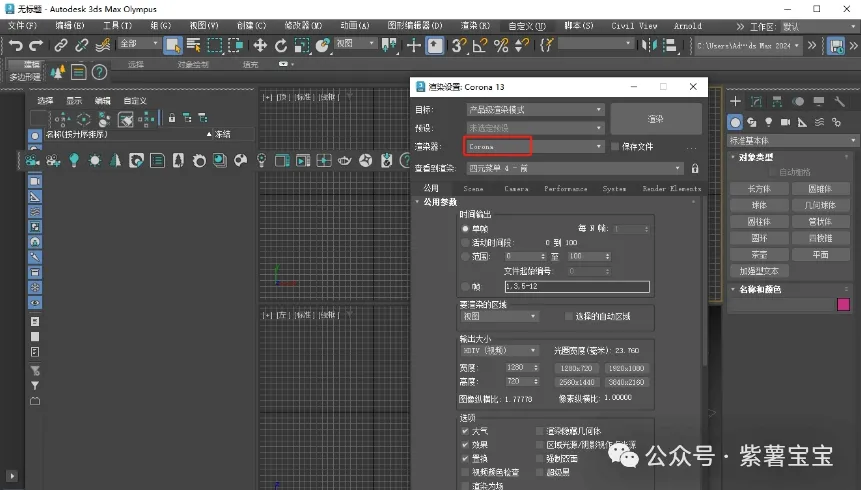Select the Move transform tool
Image resolution: width=861 pixels, height=490 pixels.
(x=260, y=45)
